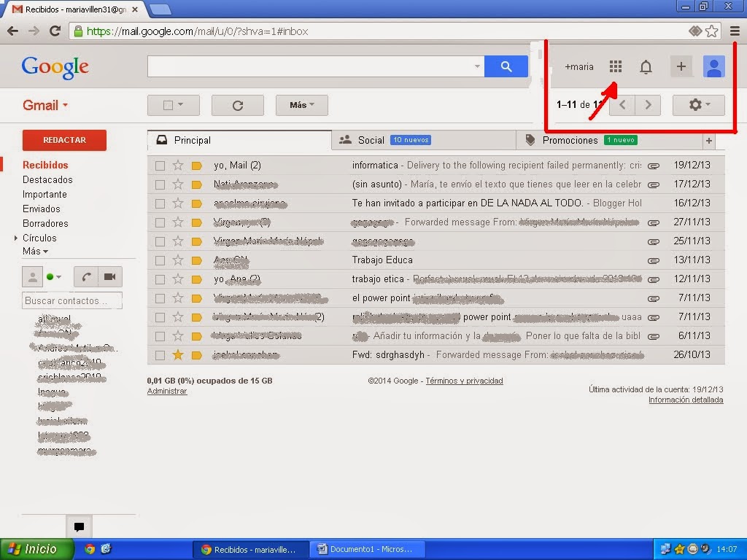Expand the Círculos label
The width and height of the screenshot is (747, 560).
[x=16, y=238]
